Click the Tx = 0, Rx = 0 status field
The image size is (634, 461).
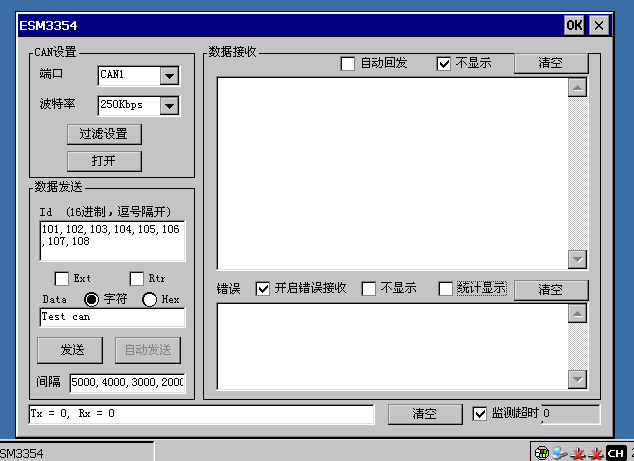(201, 414)
